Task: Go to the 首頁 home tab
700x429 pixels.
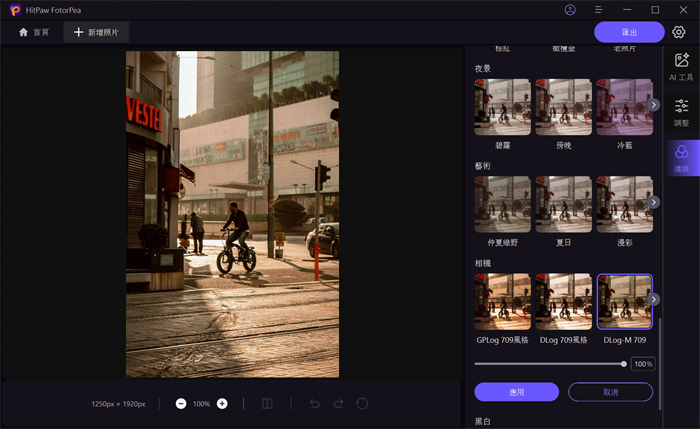Action: coord(34,32)
